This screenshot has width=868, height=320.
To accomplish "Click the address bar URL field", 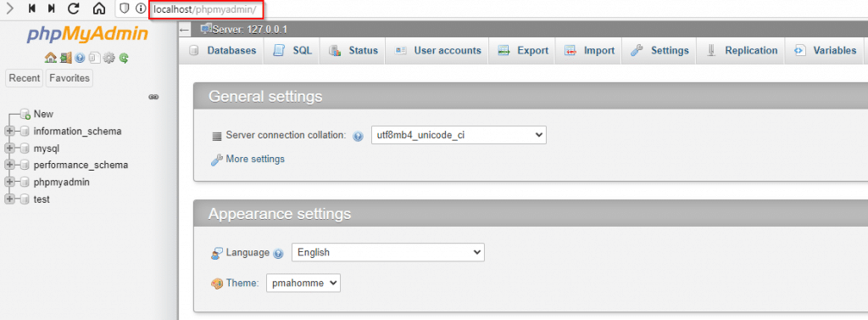I will [x=206, y=8].
